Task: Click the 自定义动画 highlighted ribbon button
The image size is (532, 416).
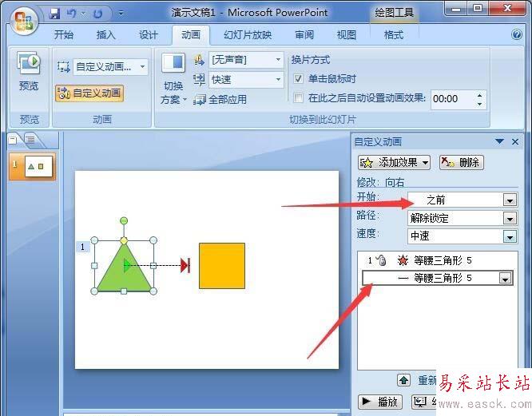Action: pos(89,93)
